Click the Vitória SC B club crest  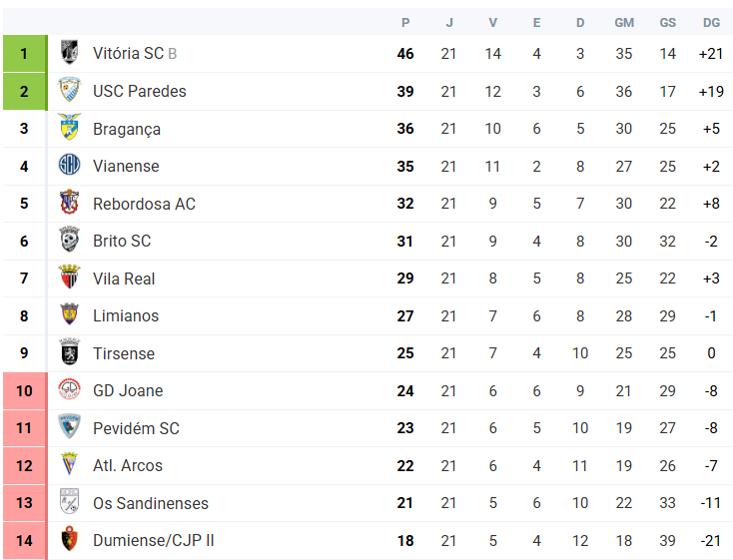[69, 53]
